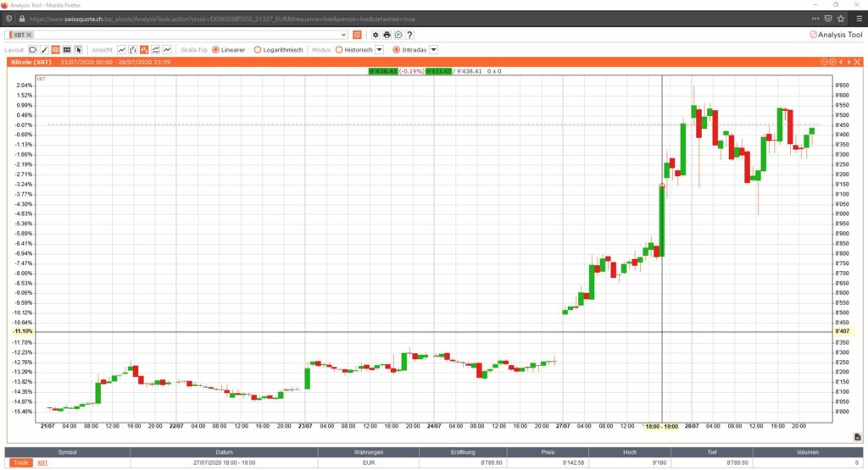Choose the Historisch mode radio button

coord(339,50)
